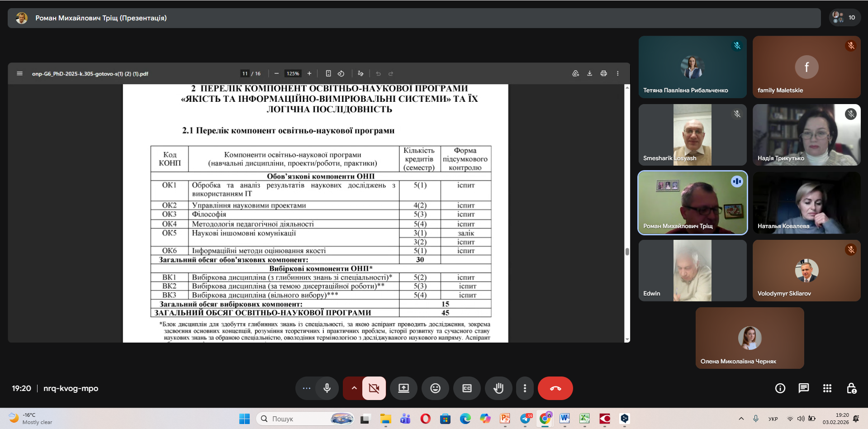Open the present screen sharing option

click(x=403, y=388)
